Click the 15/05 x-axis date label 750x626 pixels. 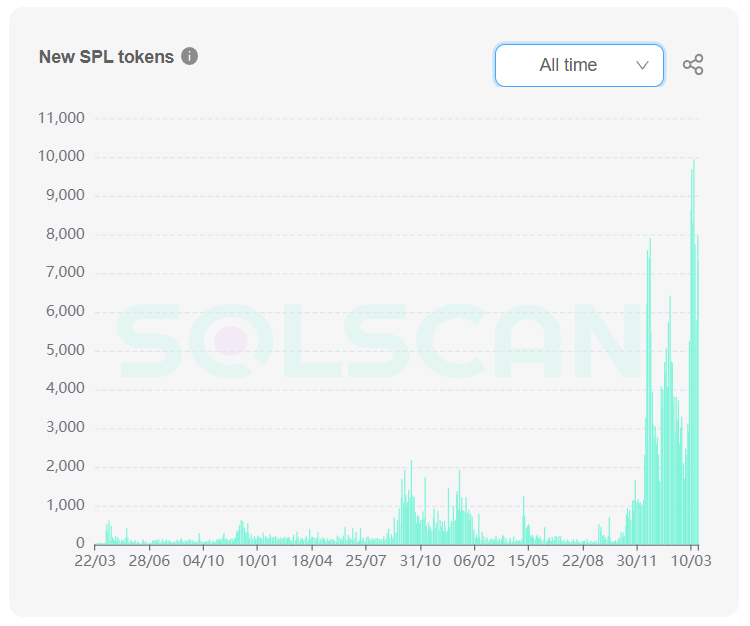529,561
